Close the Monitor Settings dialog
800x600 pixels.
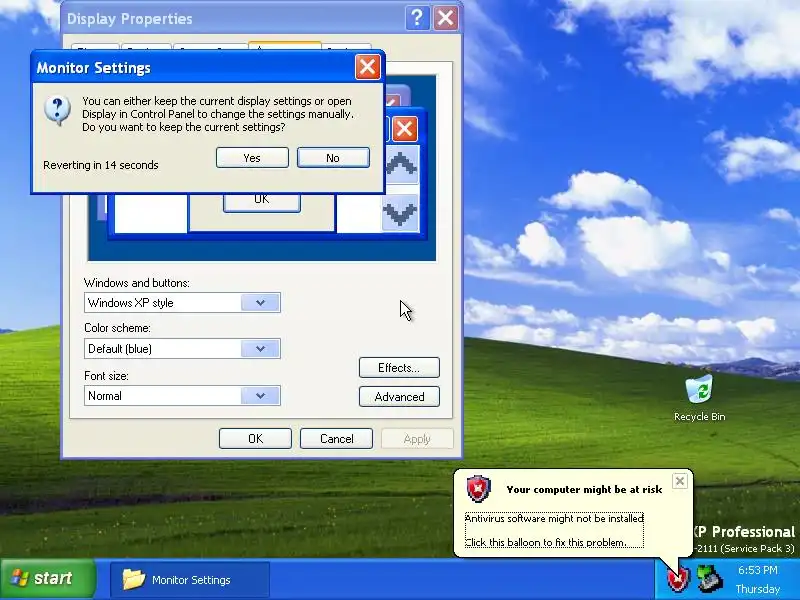368,67
